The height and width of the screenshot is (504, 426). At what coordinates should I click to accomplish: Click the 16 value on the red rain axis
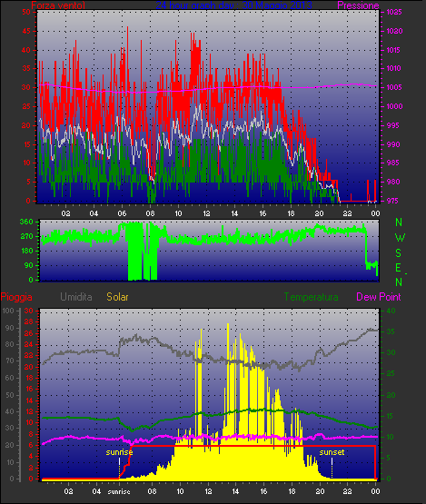[29, 389]
